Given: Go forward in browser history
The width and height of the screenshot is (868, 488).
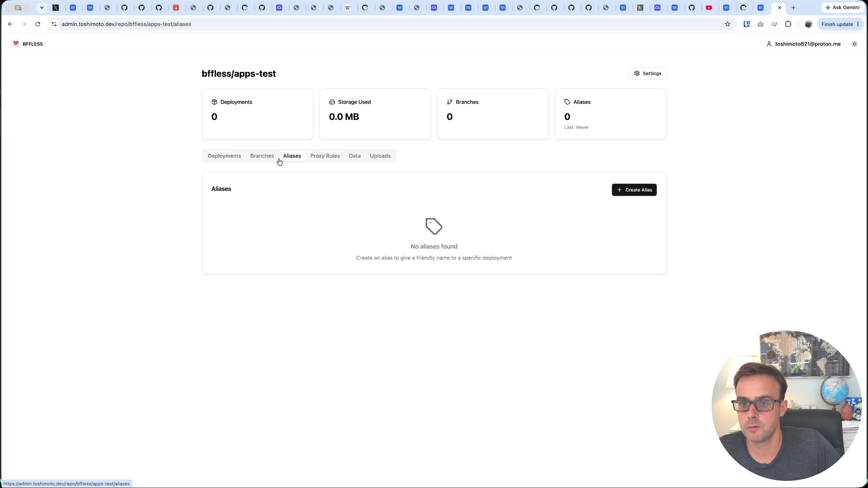Looking at the screenshot, I should [x=24, y=24].
